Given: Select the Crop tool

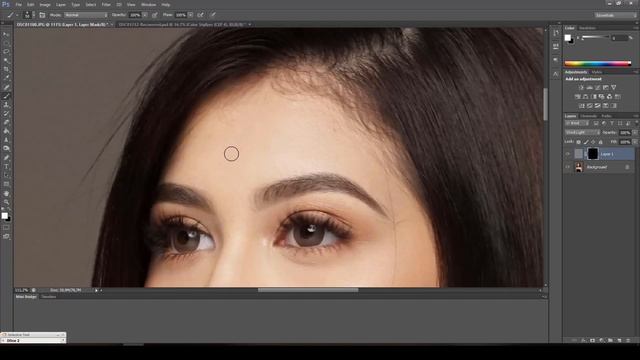Looking at the screenshot, I should click(x=6, y=69).
